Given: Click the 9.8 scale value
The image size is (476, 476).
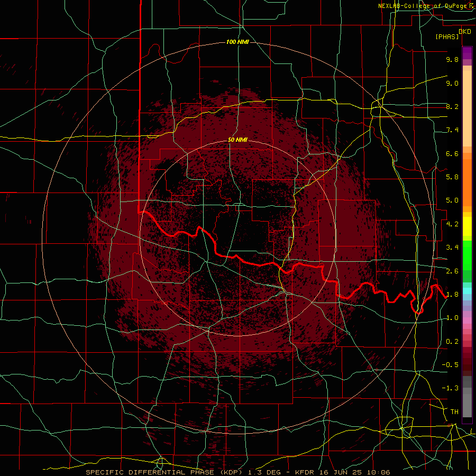Looking at the screenshot, I should [452, 60].
